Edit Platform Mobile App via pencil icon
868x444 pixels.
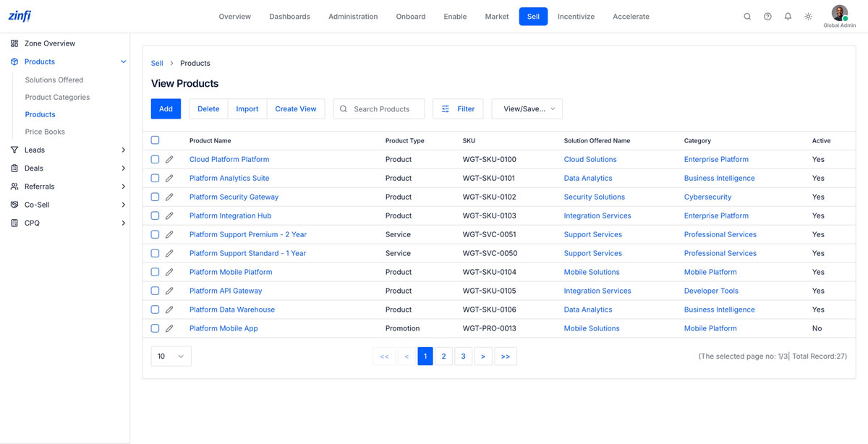coord(169,328)
